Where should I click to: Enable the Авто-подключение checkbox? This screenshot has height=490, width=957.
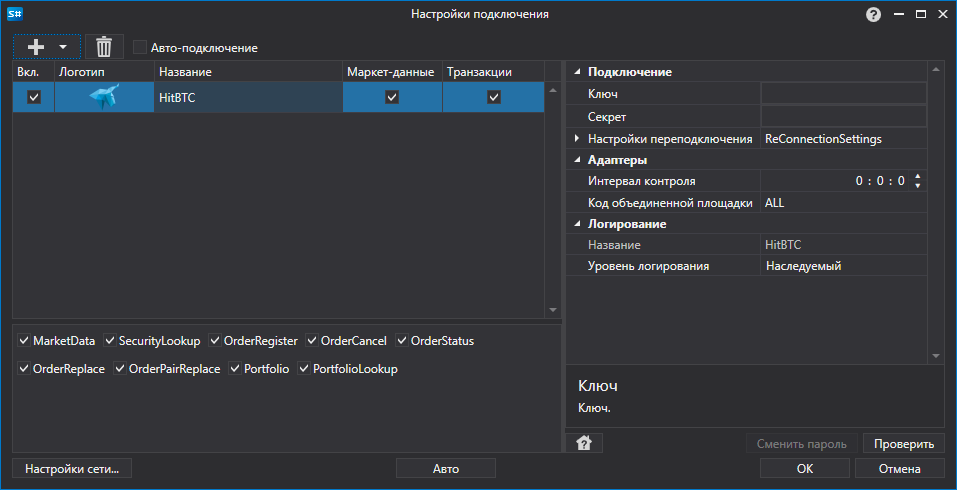tap(140, 48)
